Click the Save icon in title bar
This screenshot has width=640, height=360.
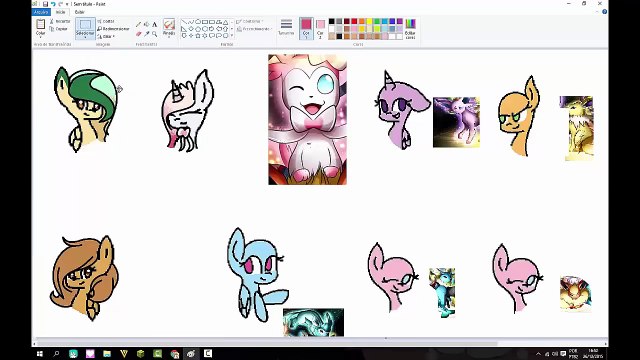(x=45, y=4)
